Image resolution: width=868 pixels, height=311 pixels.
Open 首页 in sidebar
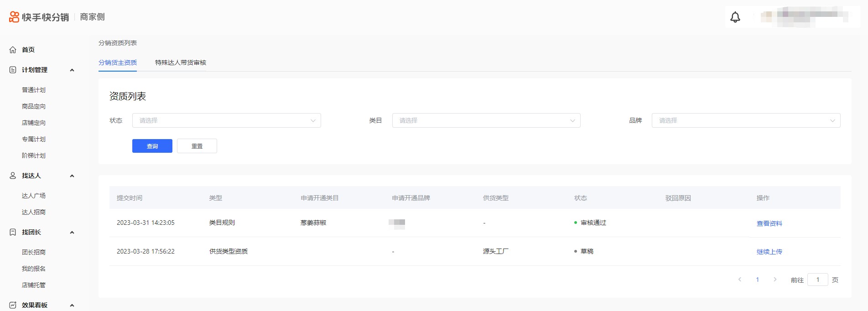[28, 50]
